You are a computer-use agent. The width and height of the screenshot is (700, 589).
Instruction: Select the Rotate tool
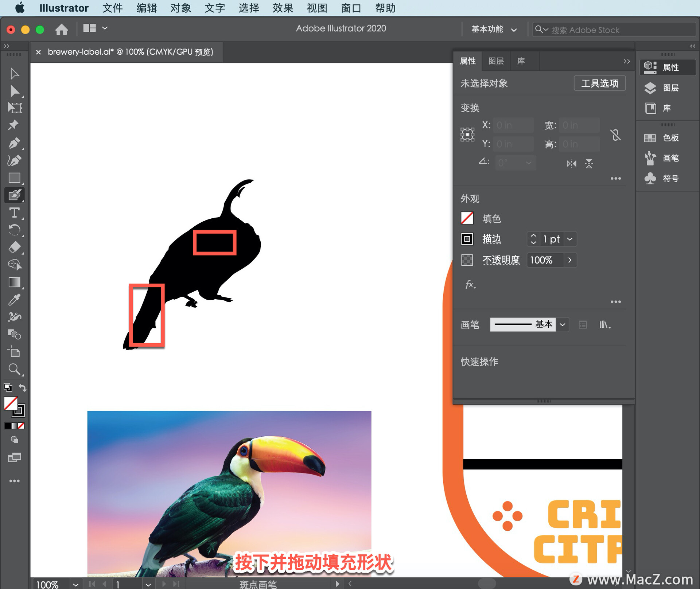point(14,230)
